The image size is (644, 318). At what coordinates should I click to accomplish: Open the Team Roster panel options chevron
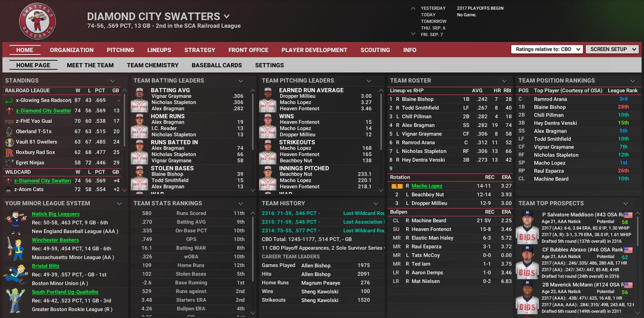[504, 81]
